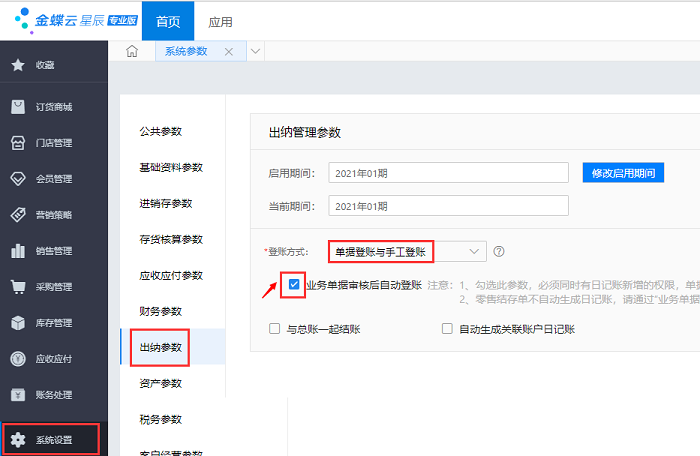Open 应收应付参数 in the parameter list
This screenshot has width=700, height=456.
click(x=171, y=276)
